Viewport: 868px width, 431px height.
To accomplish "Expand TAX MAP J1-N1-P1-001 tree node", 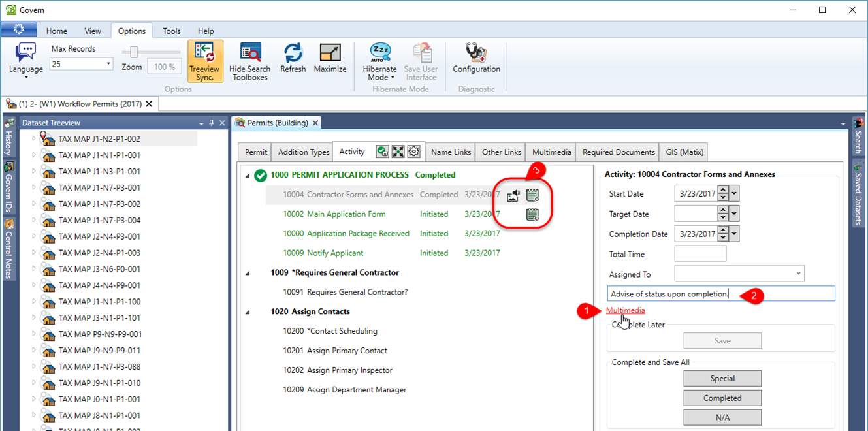I will [x=34, y=155].
